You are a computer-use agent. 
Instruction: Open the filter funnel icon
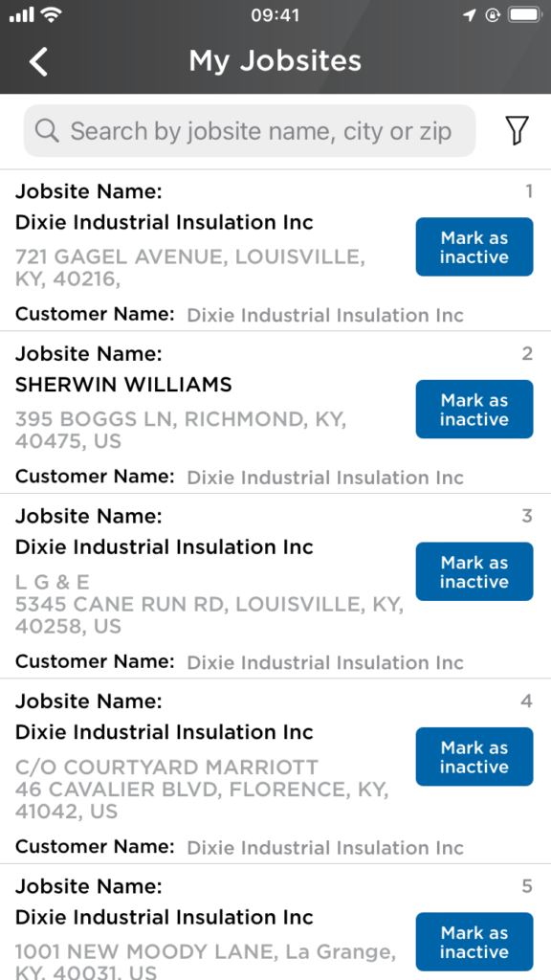pyautogui.click(x=517, y=130)
